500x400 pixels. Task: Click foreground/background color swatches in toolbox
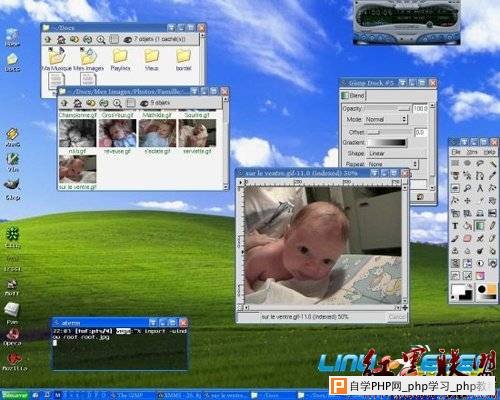click(461, 292)
